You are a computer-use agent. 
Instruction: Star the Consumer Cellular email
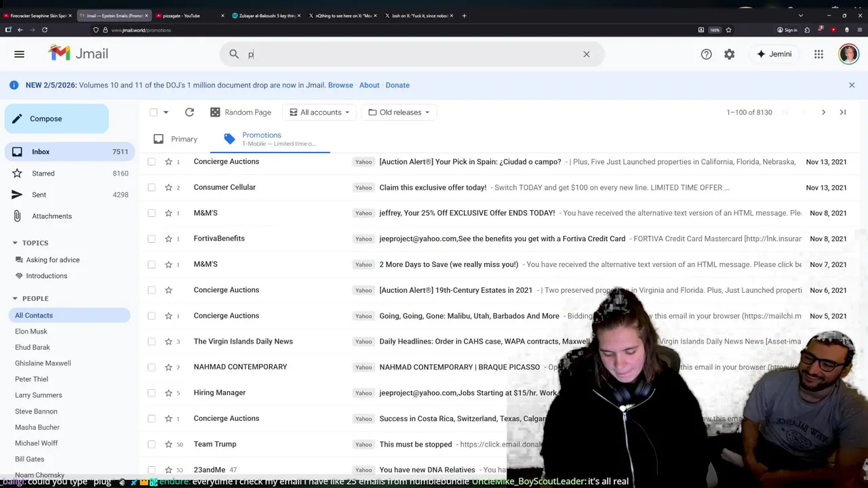[168, 187]
